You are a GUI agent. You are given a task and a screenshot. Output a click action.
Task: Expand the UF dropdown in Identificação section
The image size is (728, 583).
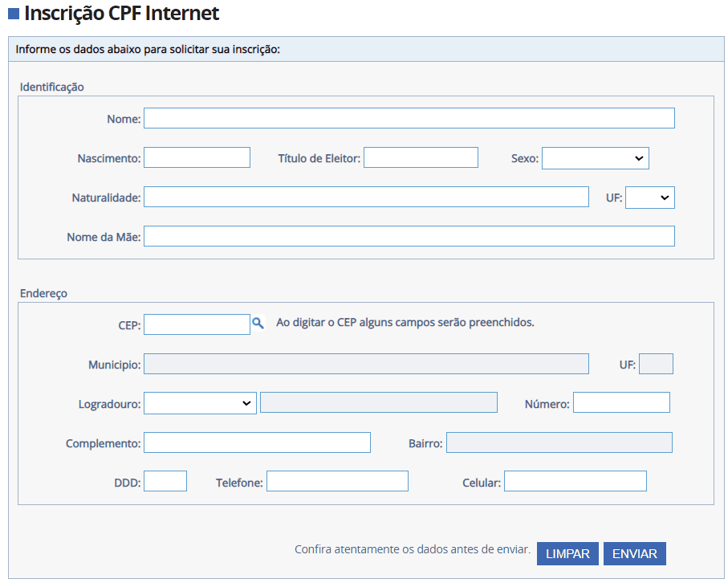click(650, 197)
